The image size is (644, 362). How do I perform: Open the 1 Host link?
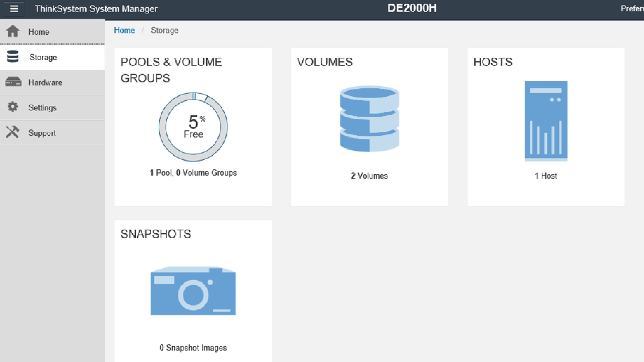click(546, 176)
